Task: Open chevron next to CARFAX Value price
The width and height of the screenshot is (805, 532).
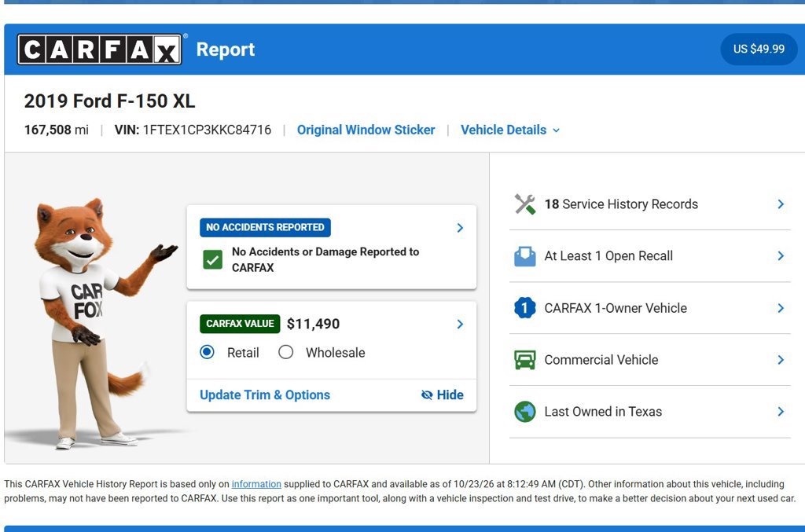Action: (x=460, y=324)
